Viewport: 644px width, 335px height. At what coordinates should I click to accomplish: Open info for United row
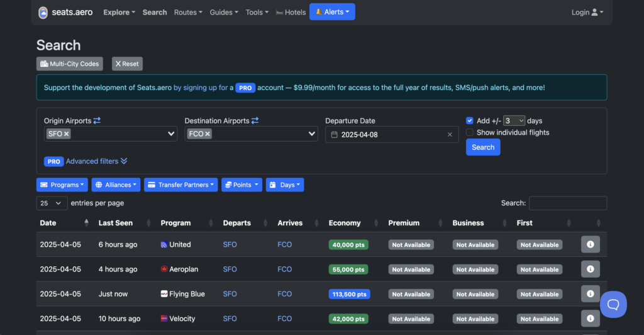(590, 244)
